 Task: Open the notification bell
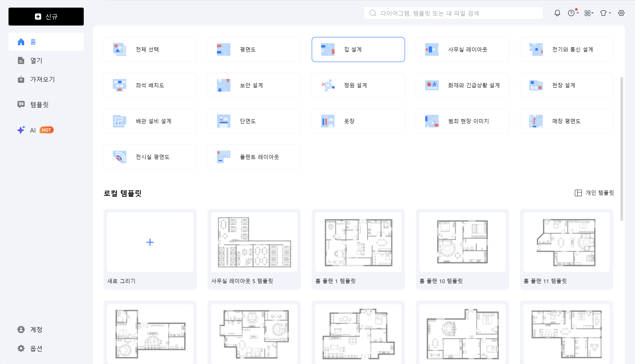tap(557, 13)
